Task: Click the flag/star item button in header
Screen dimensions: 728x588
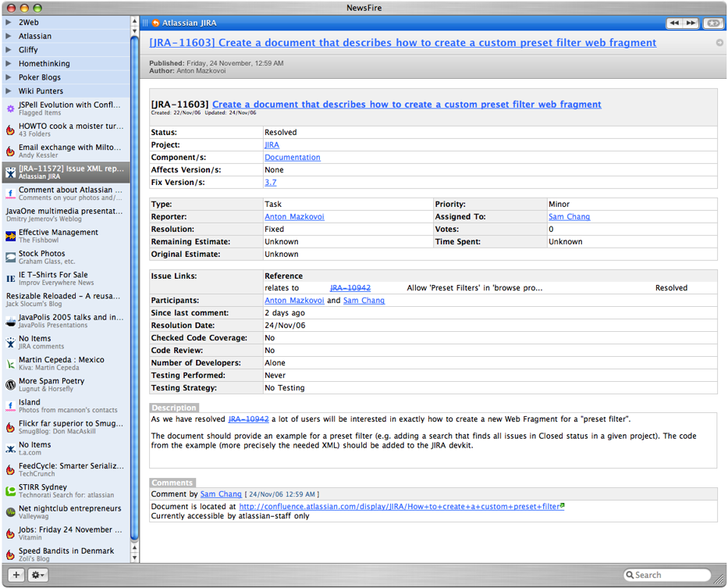Action: pos(712,23)
